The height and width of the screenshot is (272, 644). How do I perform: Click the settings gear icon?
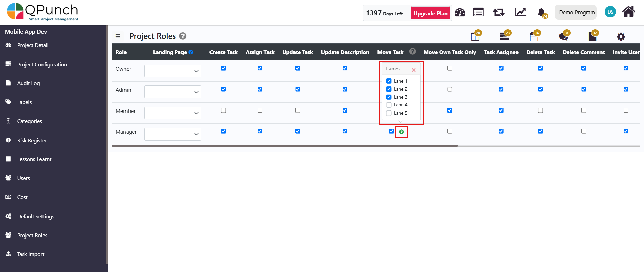click(x=621, y=36)
